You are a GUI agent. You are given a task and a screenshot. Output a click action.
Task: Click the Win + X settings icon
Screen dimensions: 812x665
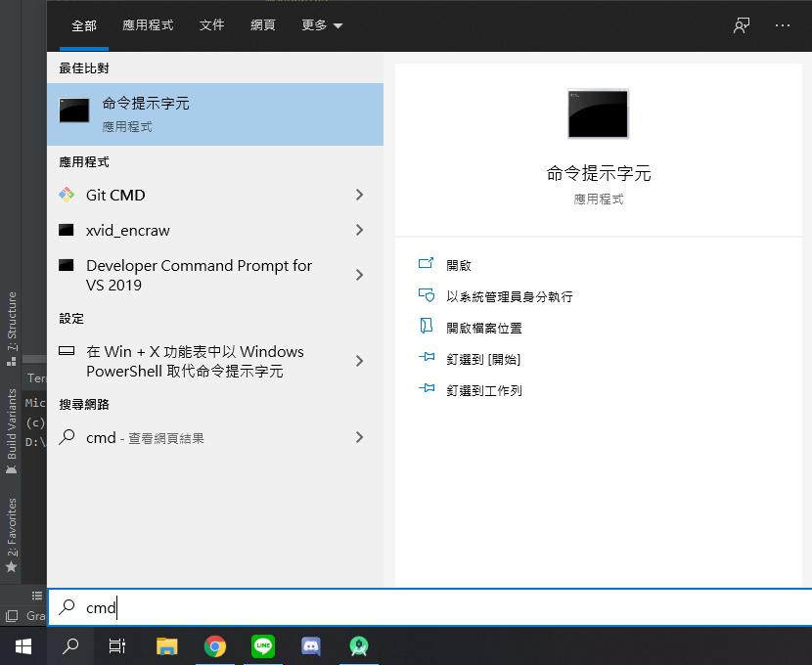tap(67, 351)
